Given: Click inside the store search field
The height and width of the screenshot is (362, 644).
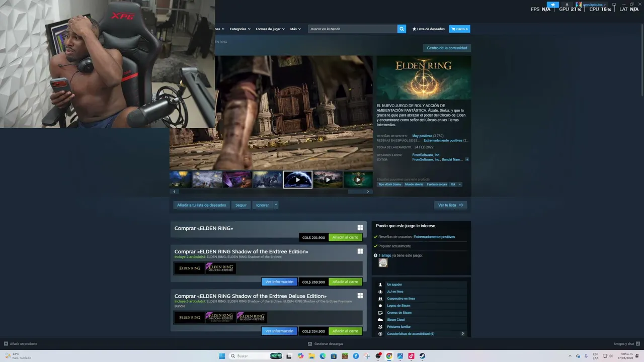Looking at the screenshot, I should [x=353, y=29].
